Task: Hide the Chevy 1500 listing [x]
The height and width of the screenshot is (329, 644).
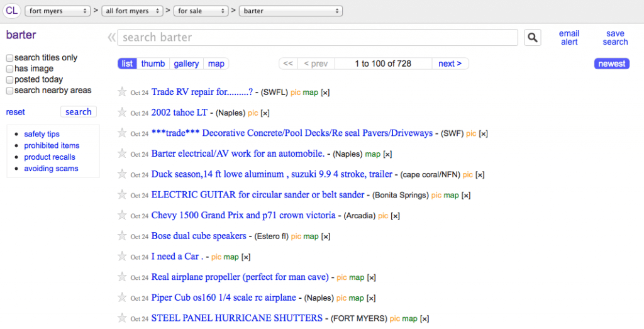Action: coord(395,216)
